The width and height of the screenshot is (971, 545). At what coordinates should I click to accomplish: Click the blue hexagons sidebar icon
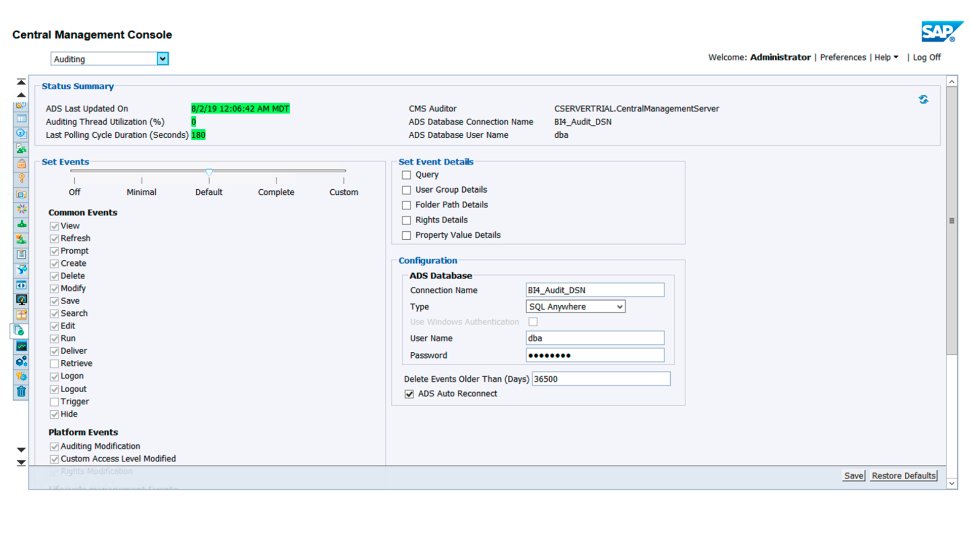click(x=21, y=361)
